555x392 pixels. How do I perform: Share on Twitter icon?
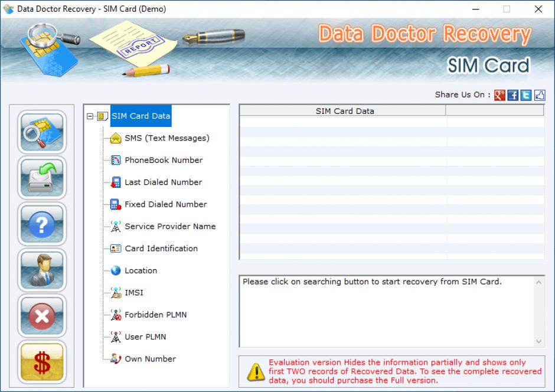[526, 95]
